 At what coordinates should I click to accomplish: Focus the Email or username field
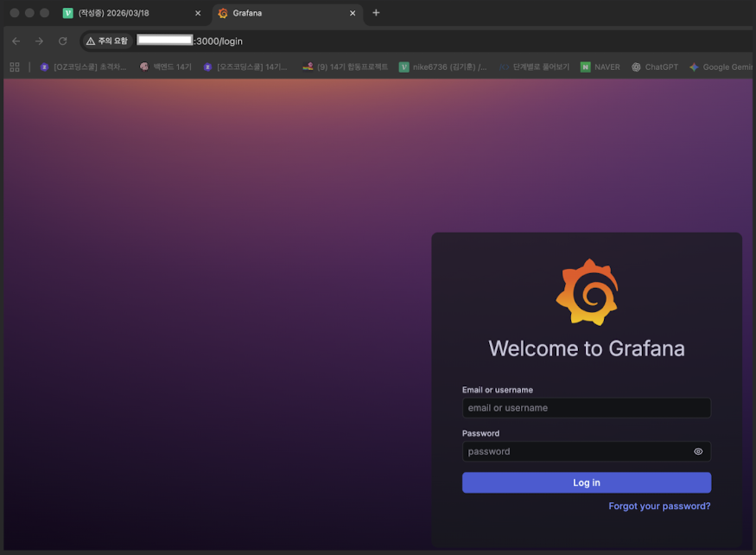(x=587, y=408)
